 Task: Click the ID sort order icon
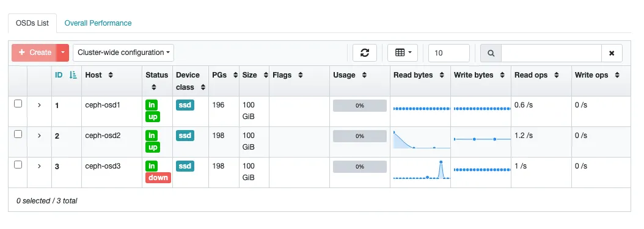point(73,75)
